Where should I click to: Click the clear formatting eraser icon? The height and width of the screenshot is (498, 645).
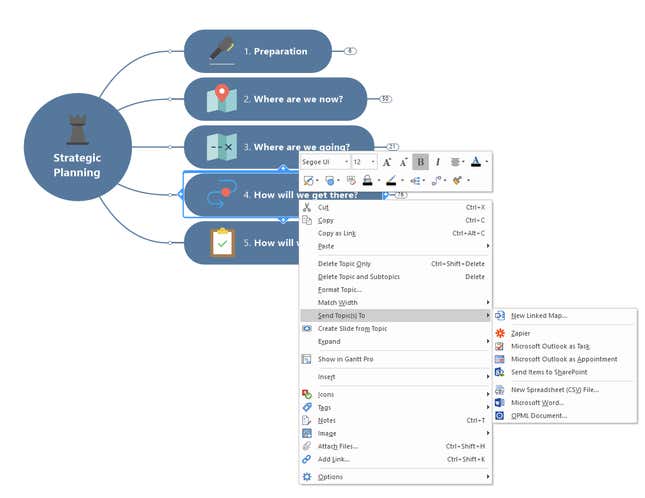(x=351, y=181)
